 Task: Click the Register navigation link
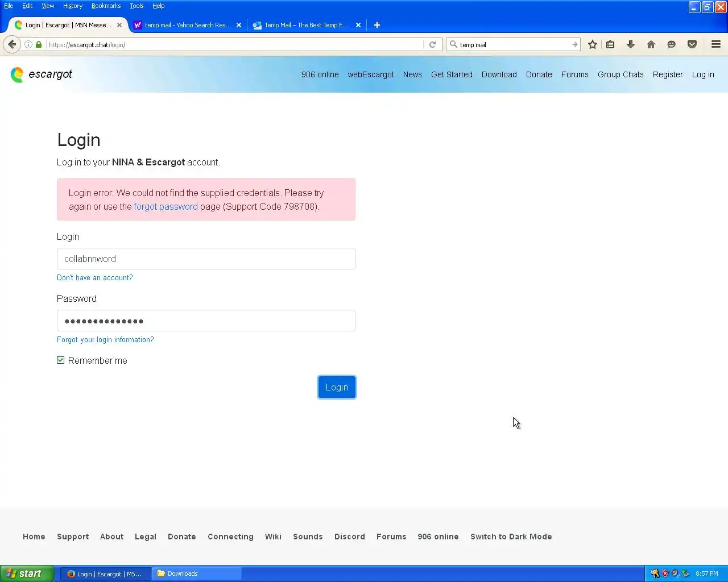(668, 74)
